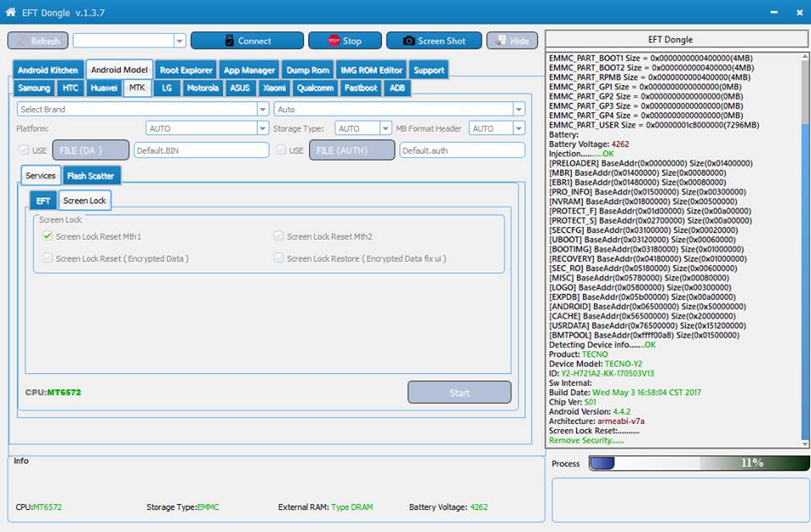Switch to Android Kitchen tab
This screenshot has height=532, width=811.
(47, 70)
